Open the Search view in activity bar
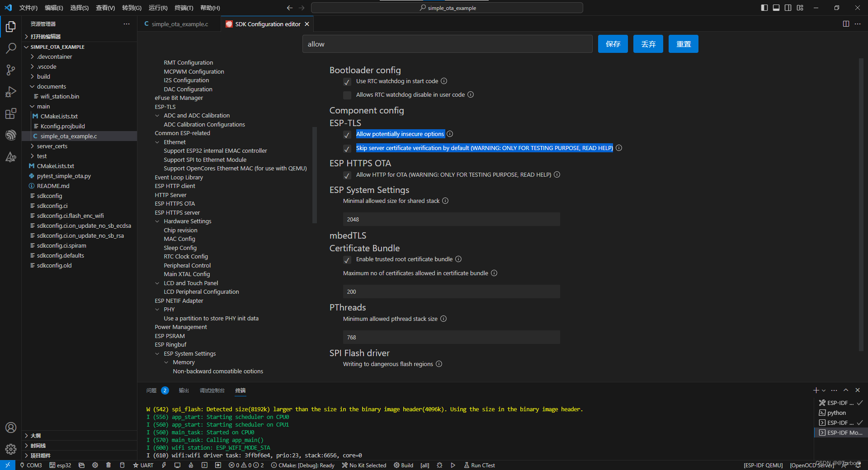This screenshot has width=868, height=470. point(11,48)
